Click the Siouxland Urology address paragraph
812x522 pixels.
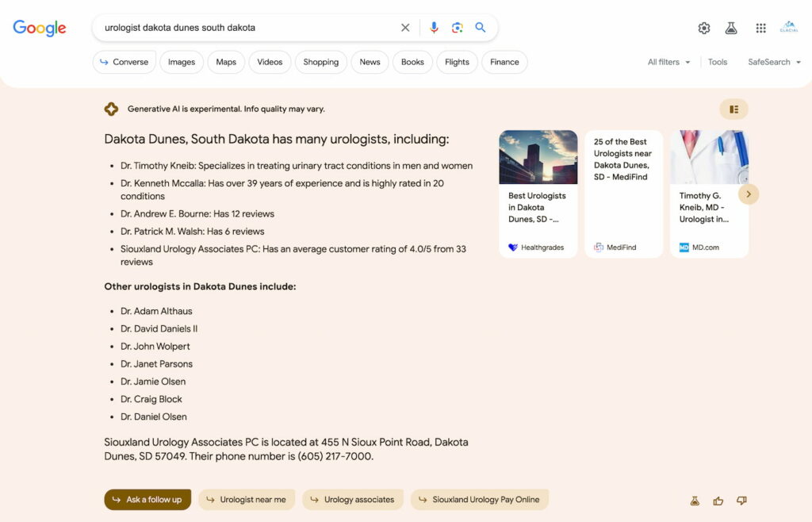point(285,449)
